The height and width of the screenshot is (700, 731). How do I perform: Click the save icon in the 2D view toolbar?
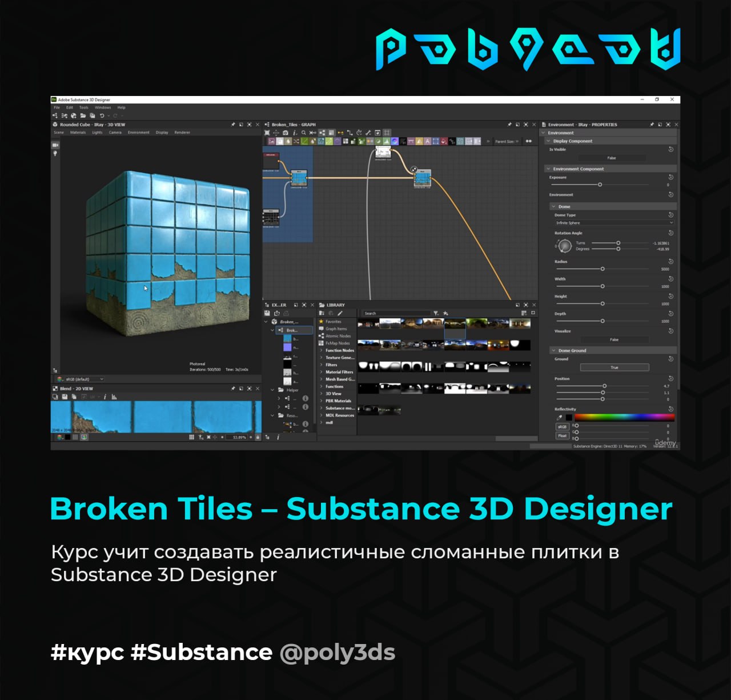tap(65, 397)
